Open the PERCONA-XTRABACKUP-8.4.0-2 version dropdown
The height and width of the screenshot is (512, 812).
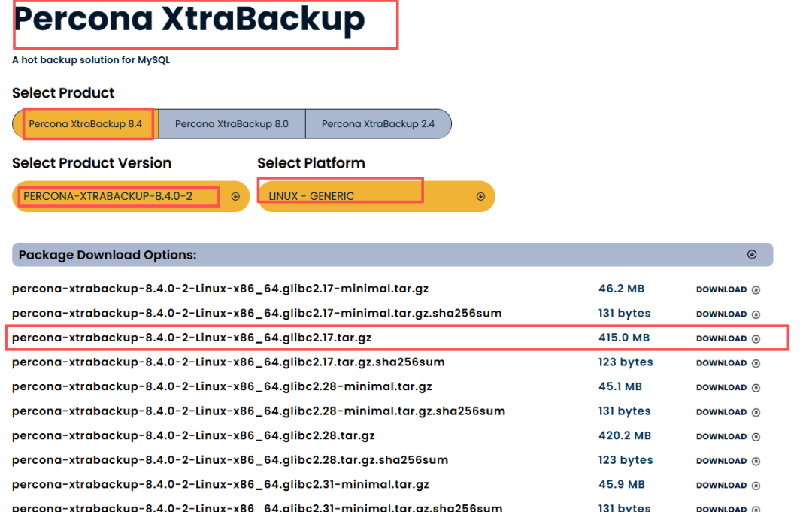coord(131,196)
